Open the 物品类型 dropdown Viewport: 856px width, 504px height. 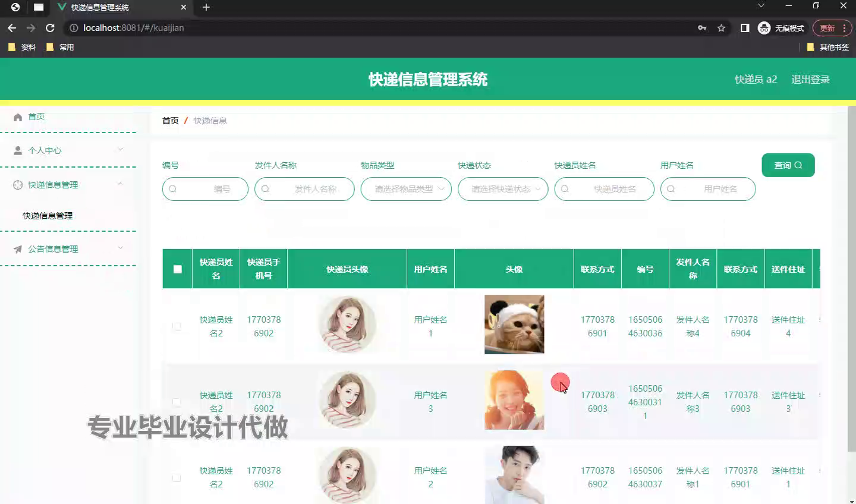(406, 189)
